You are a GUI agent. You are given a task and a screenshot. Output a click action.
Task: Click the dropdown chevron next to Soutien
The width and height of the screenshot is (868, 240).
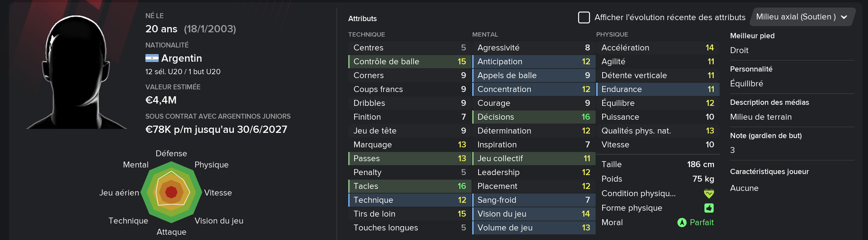tap(844, 17)
